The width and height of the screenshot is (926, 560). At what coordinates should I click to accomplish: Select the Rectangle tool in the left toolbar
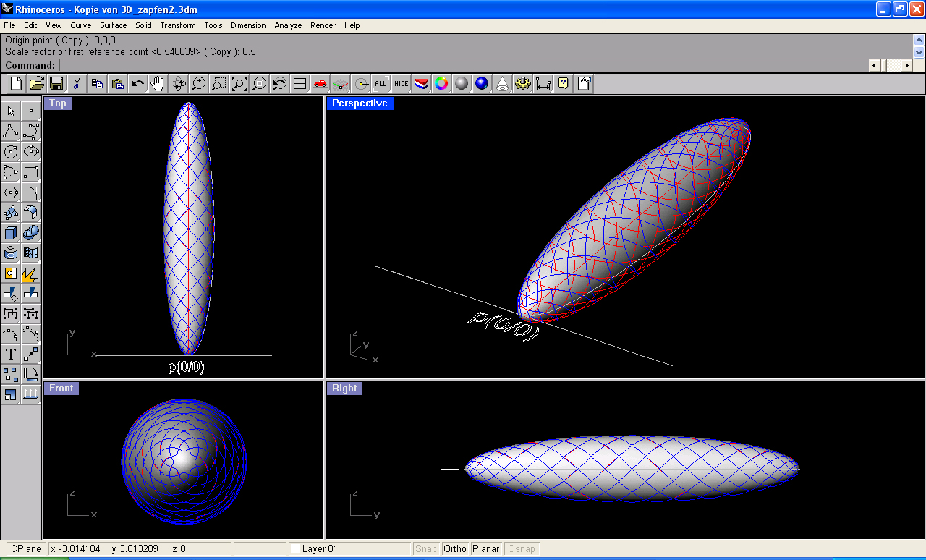pos(31,171)
